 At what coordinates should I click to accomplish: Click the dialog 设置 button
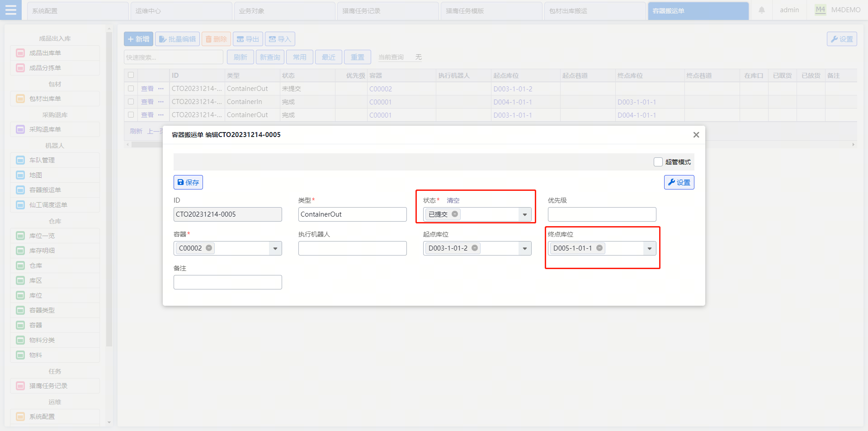tap(679, 182)
